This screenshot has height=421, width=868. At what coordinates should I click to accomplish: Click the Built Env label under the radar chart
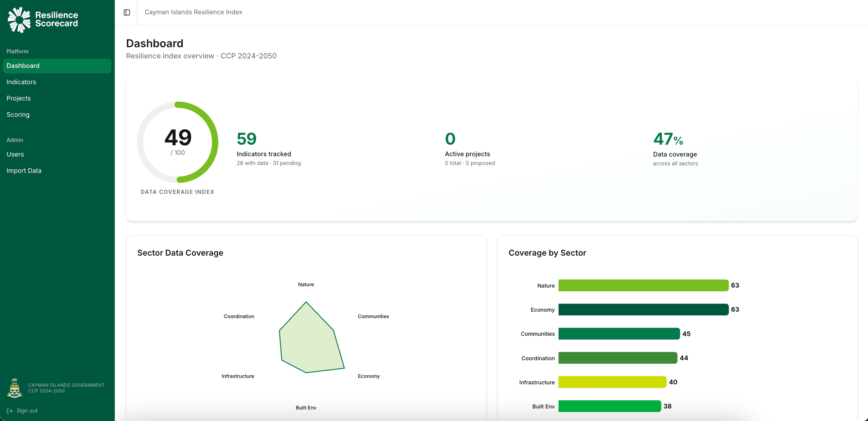[306, 408]
